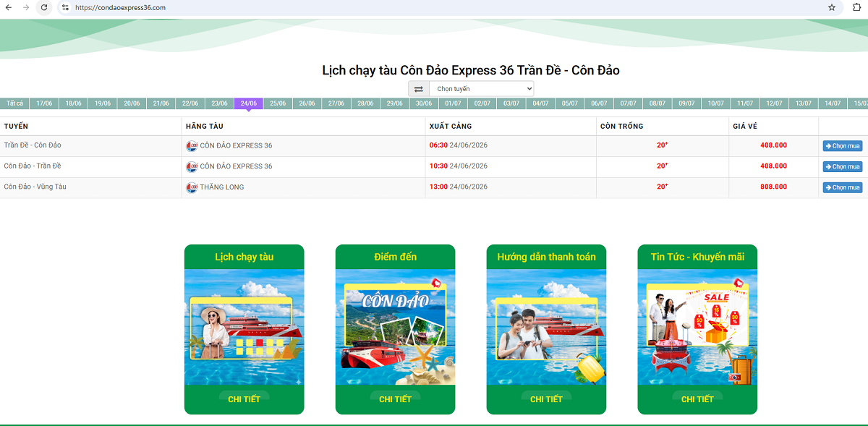Screen dimensions: 868x426
Task: Select the Tất cả date tab
Action: click(x=14, y=103)
